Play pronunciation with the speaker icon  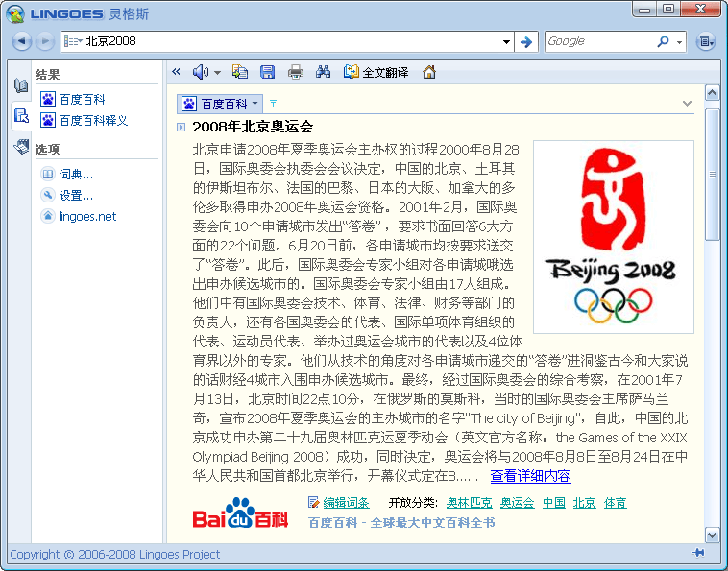(201, 72)
